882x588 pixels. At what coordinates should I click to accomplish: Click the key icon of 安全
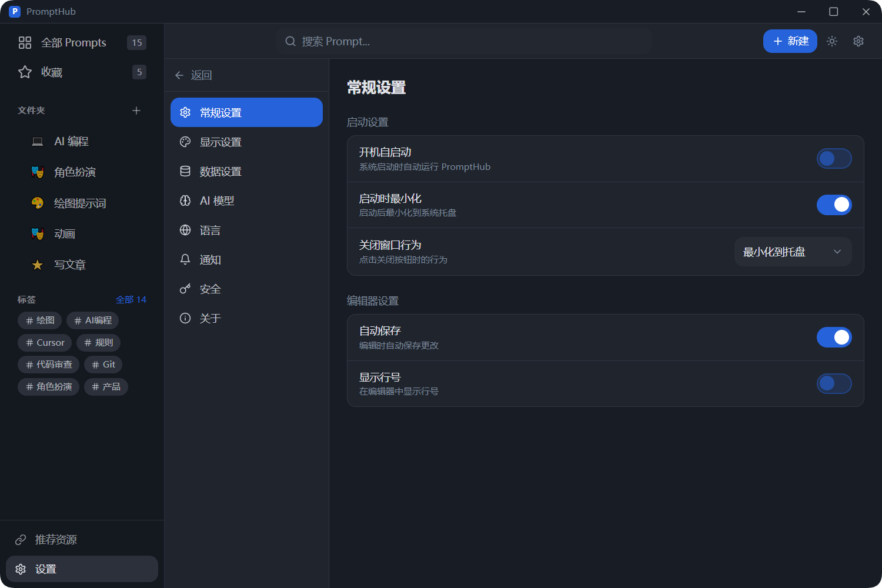tap(185, 289)
